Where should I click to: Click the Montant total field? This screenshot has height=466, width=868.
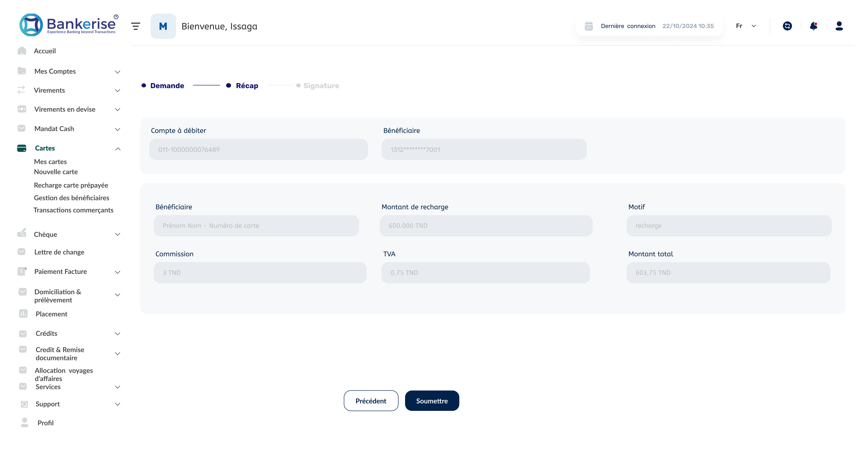728,273
